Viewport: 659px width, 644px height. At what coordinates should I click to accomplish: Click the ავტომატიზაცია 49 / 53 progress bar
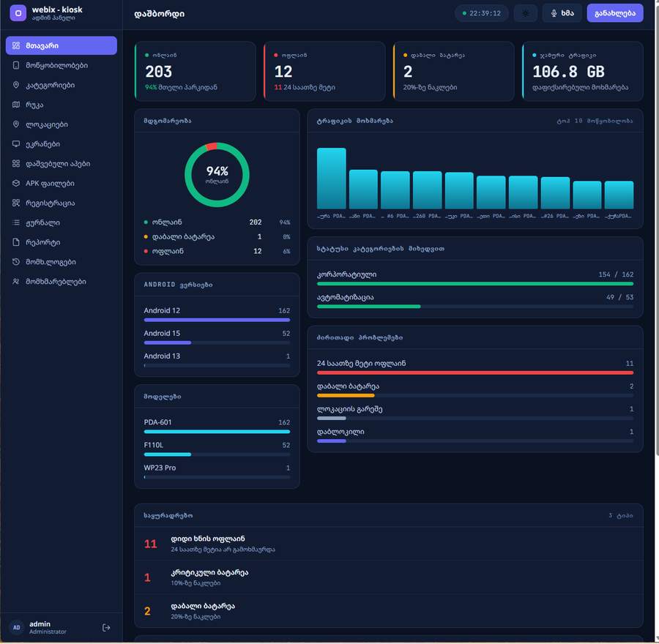[475, 306]
